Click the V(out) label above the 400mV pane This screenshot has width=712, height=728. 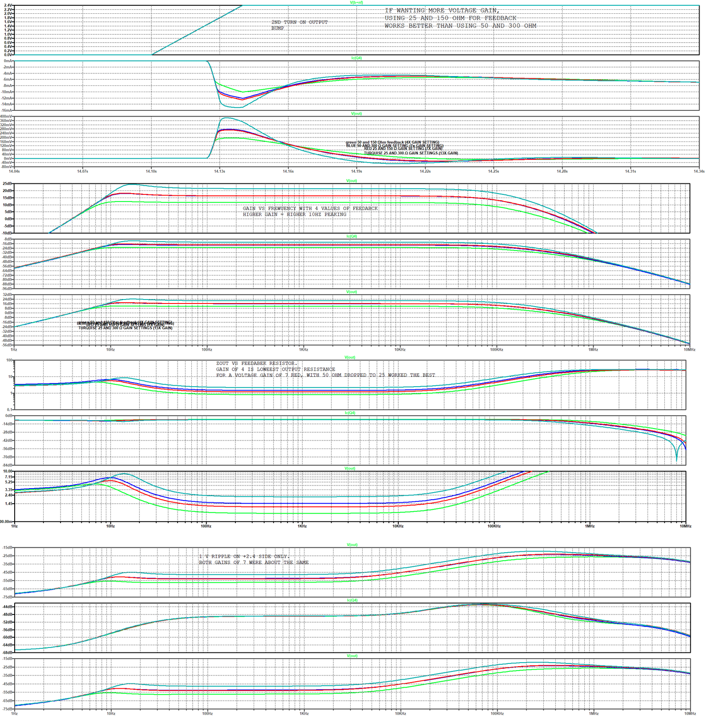[356, 114]
